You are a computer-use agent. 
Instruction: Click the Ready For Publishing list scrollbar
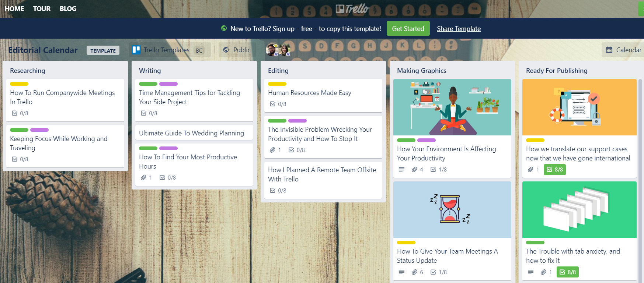[x=640, y=180]
